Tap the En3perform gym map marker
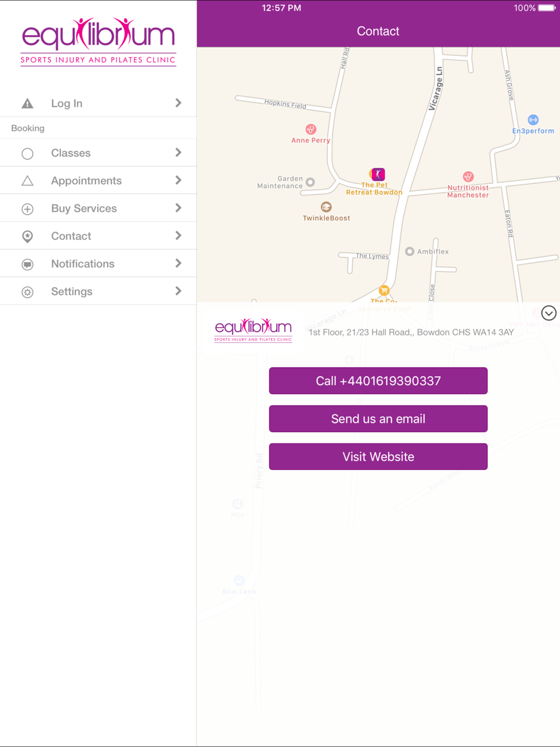Viewport: 560px width, 747px height. point(533,120)
